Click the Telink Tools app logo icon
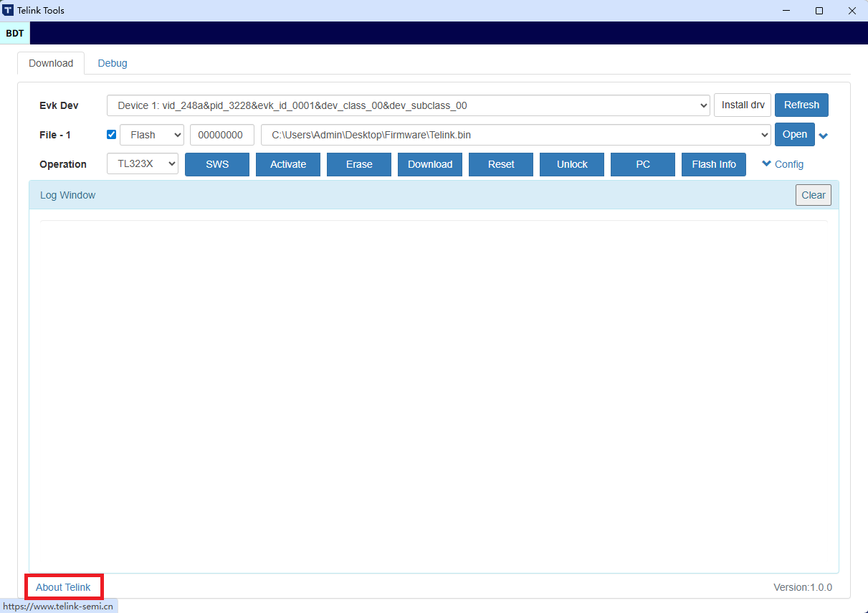The width and height of the screenshot is (868, 613). [8, 11]
